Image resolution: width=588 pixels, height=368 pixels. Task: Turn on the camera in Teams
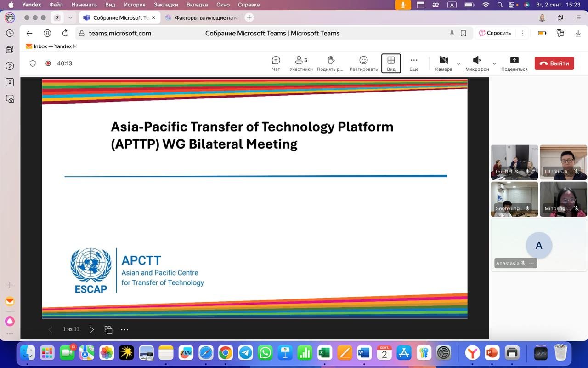[x=443, y=63]
